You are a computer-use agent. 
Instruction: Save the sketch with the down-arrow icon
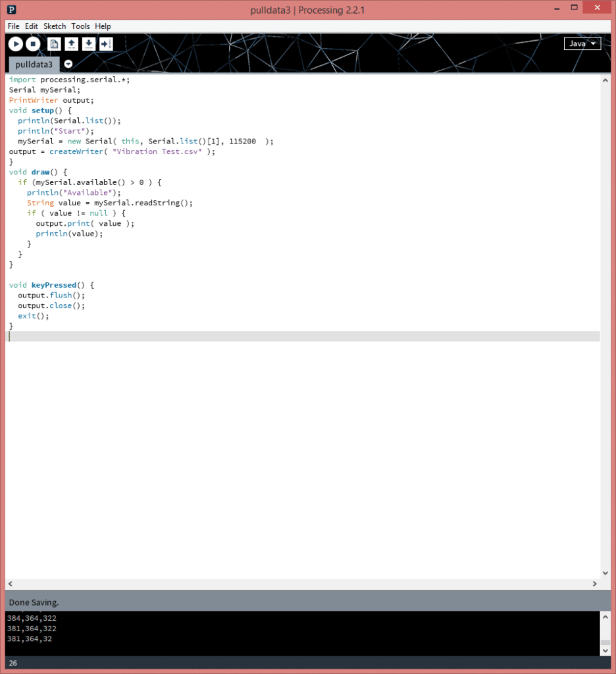coord(89,44)
